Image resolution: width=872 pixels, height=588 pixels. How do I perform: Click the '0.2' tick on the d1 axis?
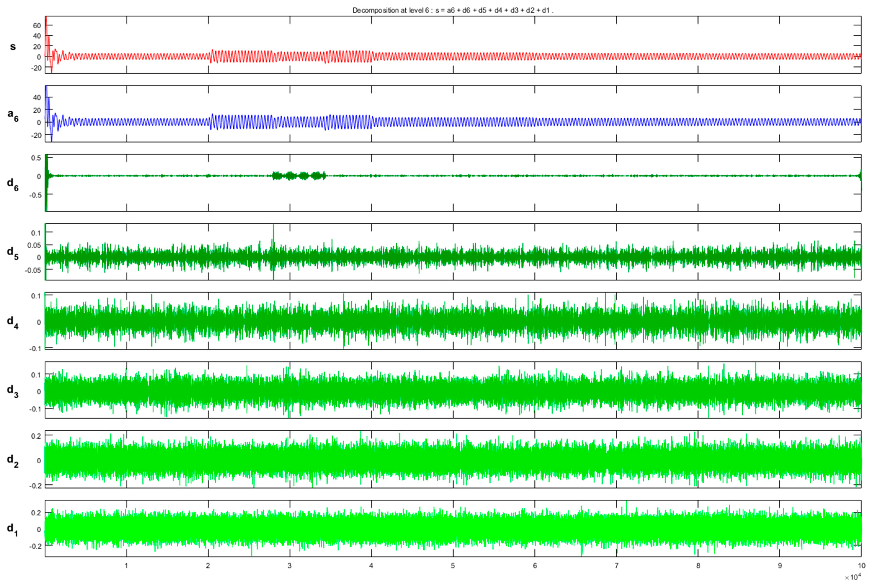tap(36, 513)
